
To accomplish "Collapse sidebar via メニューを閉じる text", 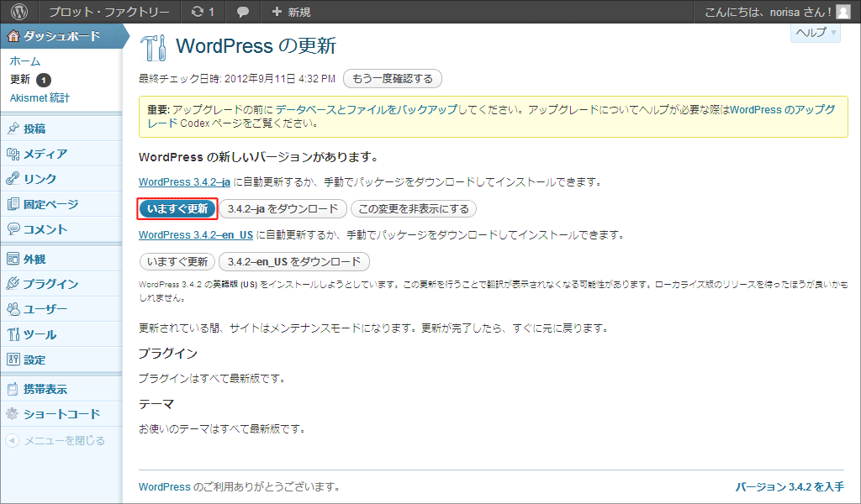I will pyautogui.click(x=64, y=440).
